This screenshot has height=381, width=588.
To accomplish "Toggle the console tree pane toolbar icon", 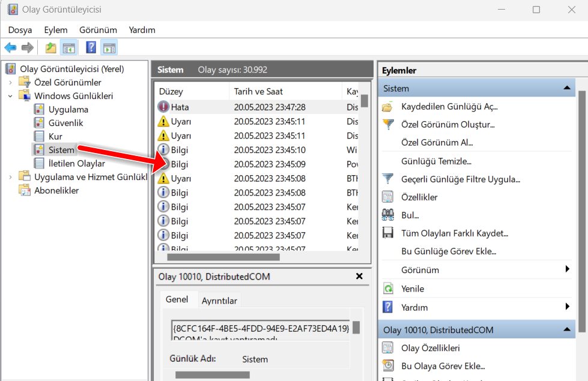I will coord(69,47).
